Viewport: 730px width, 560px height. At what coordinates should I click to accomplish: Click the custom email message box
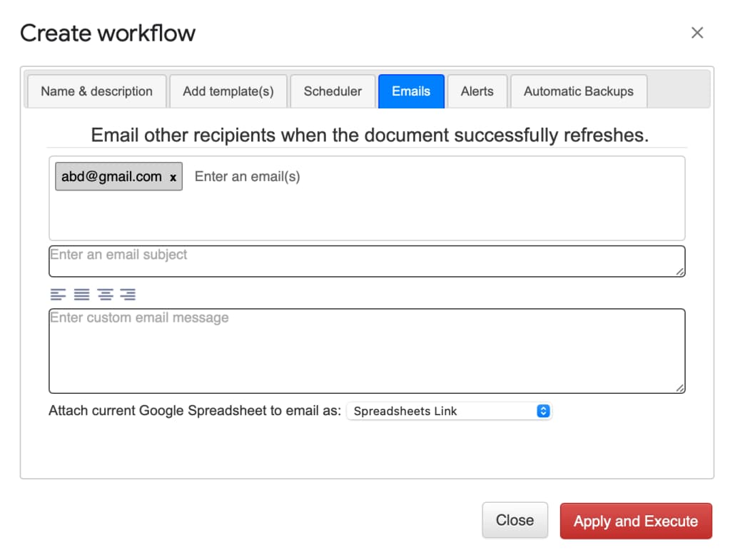tap(357, 351)
